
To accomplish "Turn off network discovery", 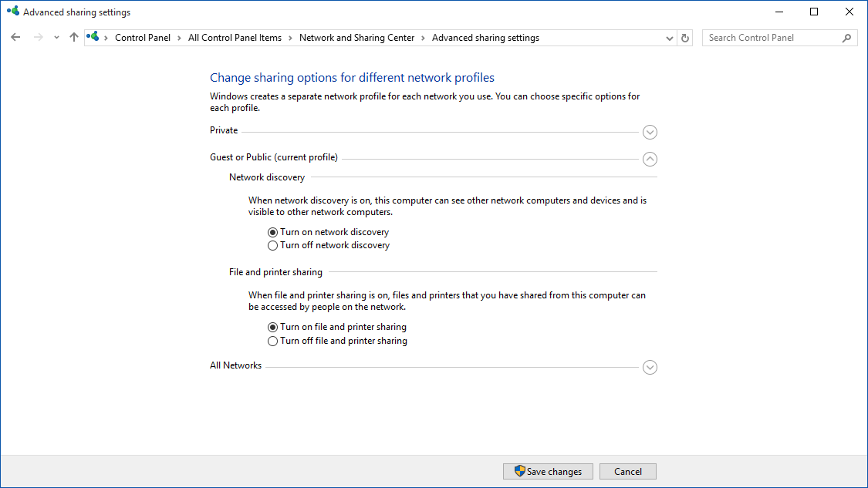I will click(272, 245).
